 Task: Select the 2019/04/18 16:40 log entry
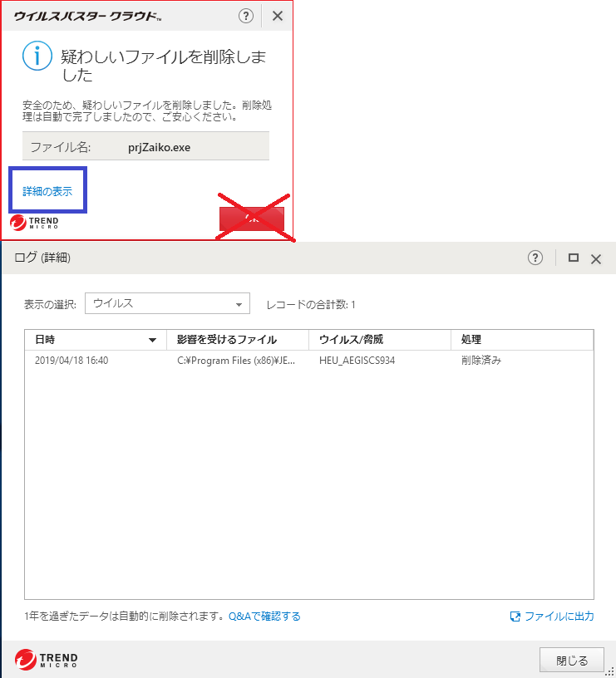pyautogui.click(x=309, y=361)
